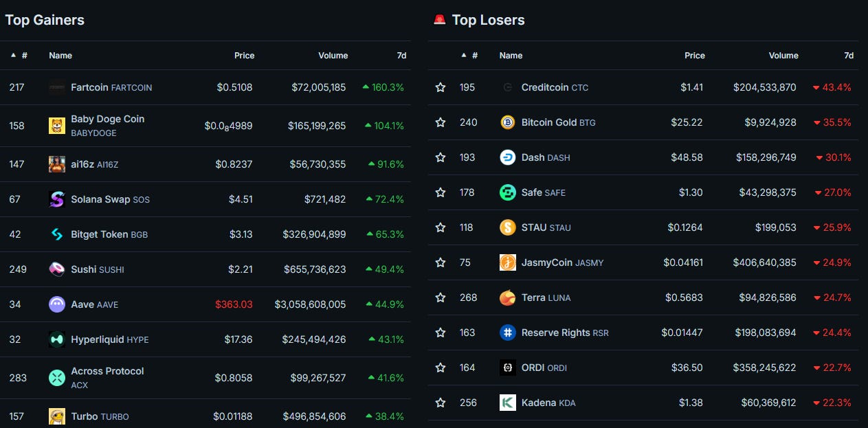The width and height of the screenshot is (868, 428).
Task: Click the Creditcoin logo icon
Action: click(508, 87)
